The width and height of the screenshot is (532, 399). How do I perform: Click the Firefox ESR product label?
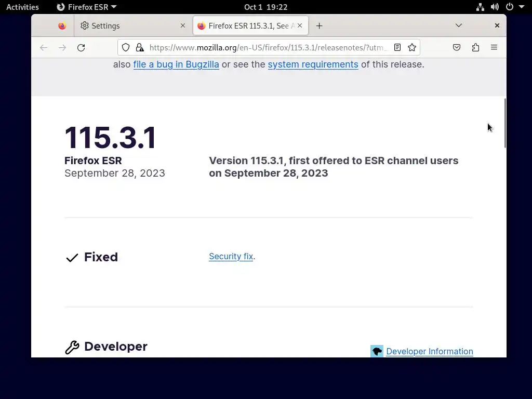coord(93,161)
